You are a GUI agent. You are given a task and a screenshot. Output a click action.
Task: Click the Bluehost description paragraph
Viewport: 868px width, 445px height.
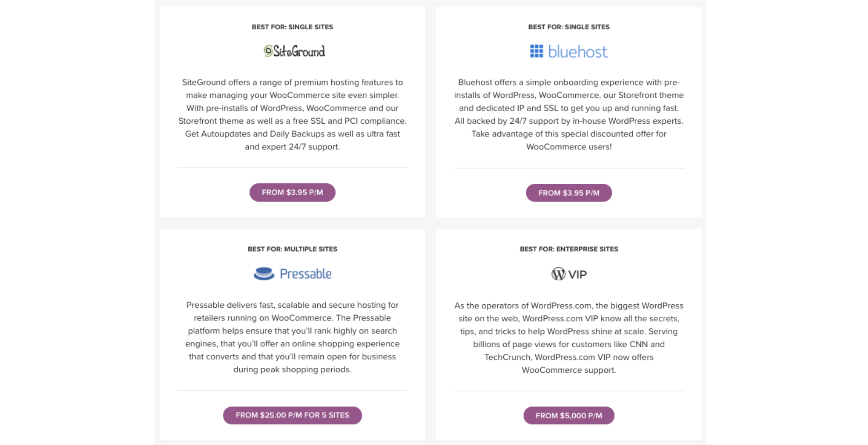tap(569, 114)
